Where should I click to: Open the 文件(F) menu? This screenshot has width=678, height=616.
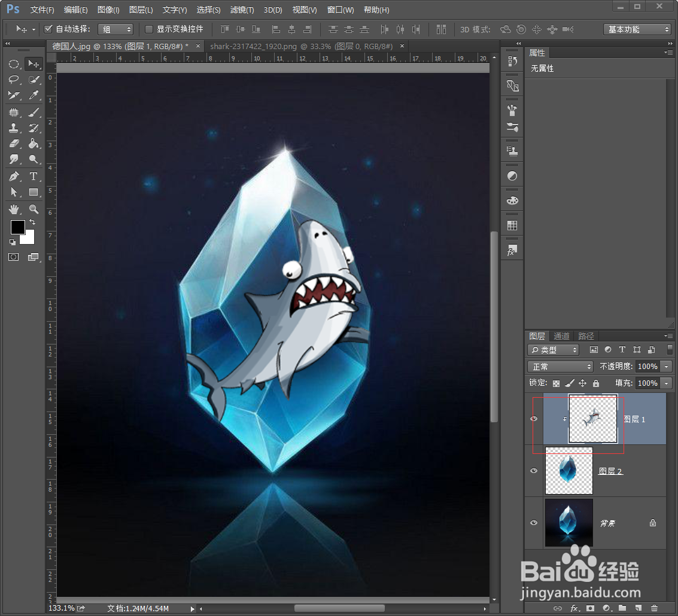click(42, 10)
